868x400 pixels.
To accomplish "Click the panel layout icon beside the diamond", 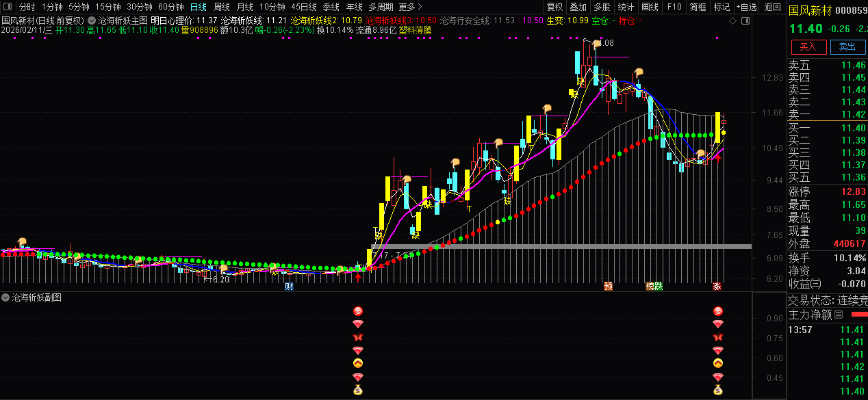I will point(744,21).
